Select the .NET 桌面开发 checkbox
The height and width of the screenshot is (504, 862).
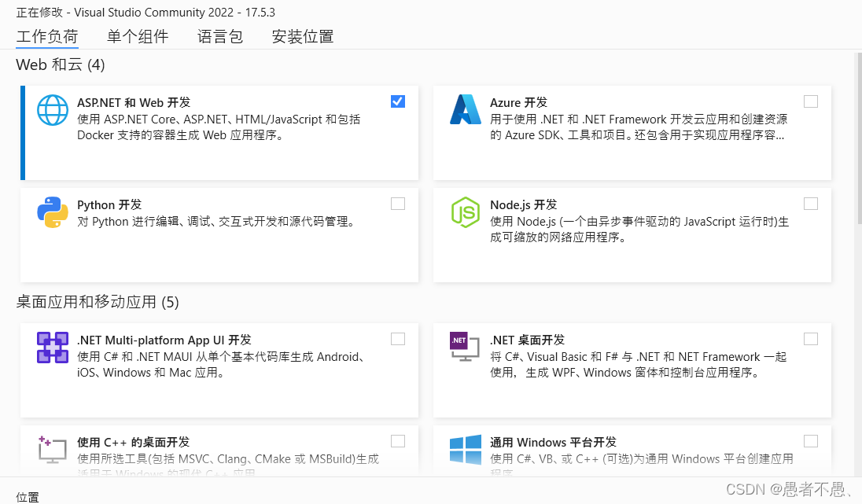click(x=811, y=339)
